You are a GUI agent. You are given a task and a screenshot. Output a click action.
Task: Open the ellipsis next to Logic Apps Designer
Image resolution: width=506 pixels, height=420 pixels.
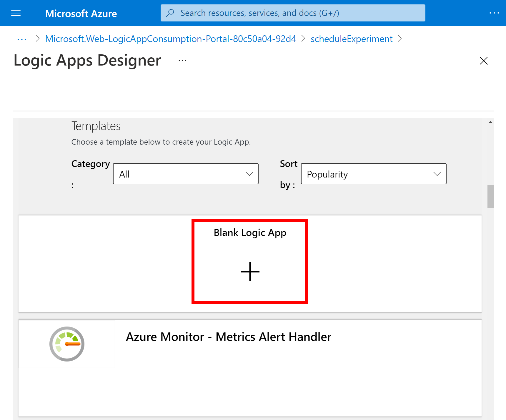click(x=182, y=61)
